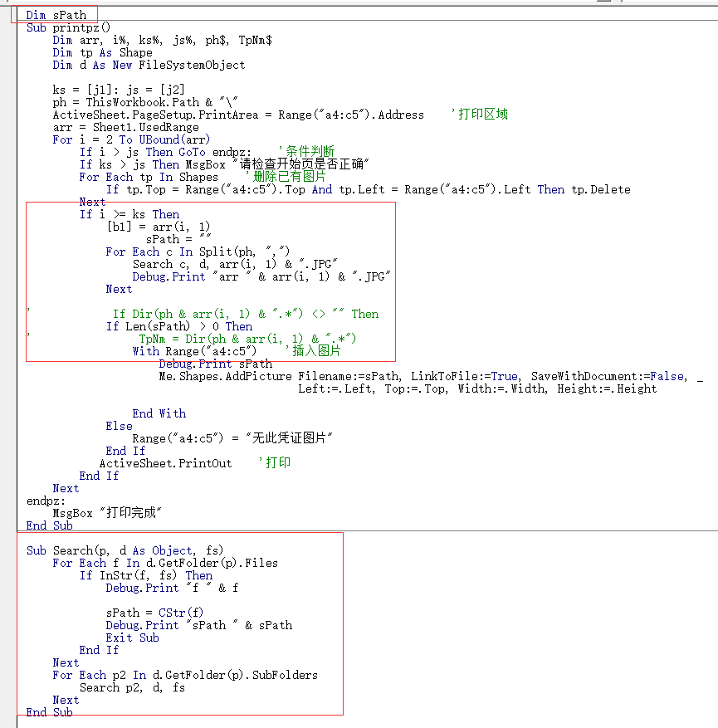Click commented 'TpNm = Dir(ph' line
The height and width of the screenshot is (728, 718).
click(x=248, y=340)
